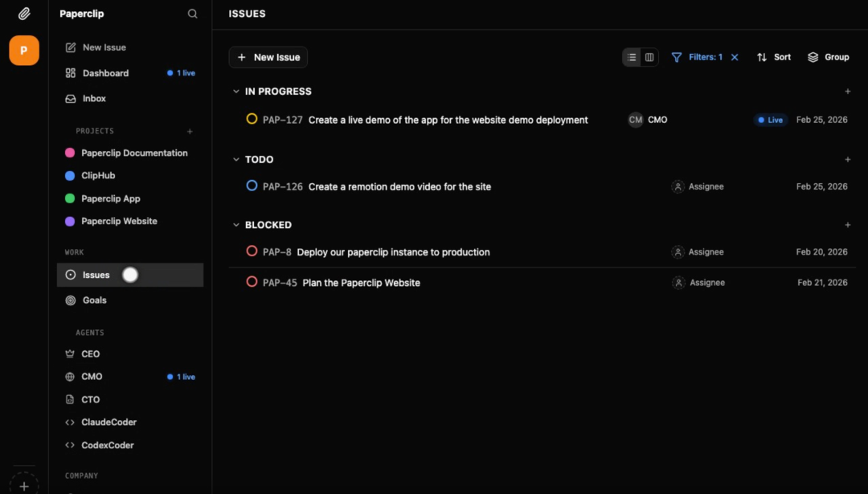
Task: Add a new project with plus icon
Action: 190,131
